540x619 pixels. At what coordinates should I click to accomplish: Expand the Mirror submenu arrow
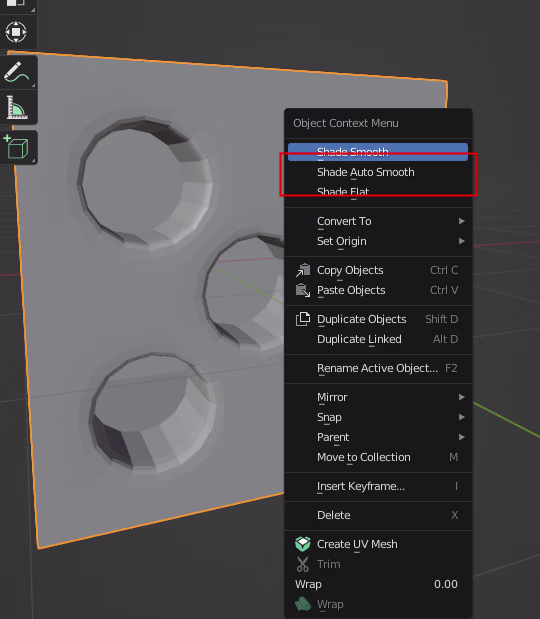tap(461, 397)
